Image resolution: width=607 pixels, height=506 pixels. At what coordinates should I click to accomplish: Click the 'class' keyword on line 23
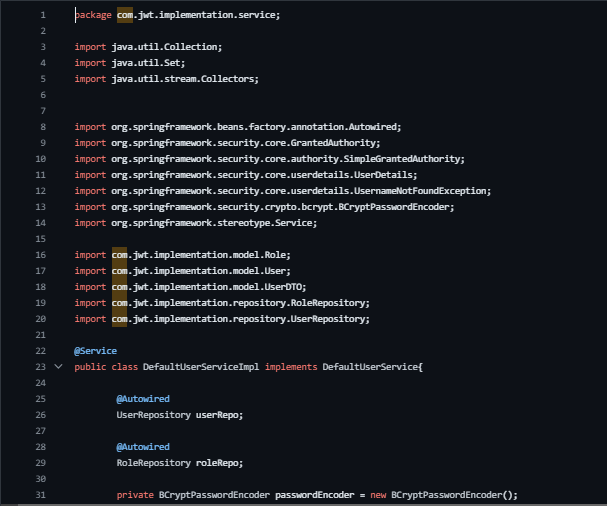125,367
